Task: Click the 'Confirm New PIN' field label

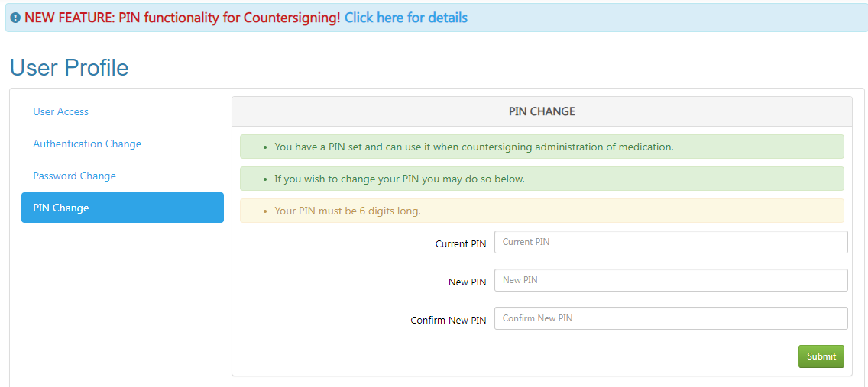Action: pyautogui.click(x=448, y=321)
